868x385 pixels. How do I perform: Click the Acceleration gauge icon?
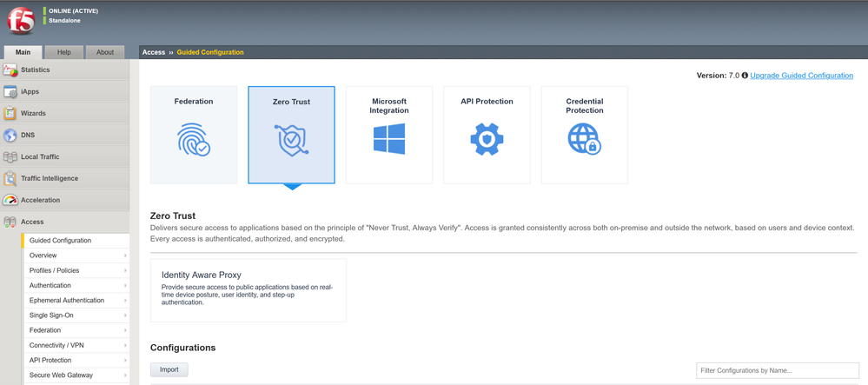click(10, 200)
